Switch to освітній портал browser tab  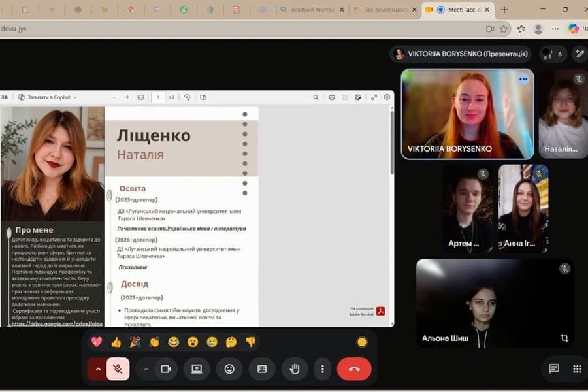pyautogui.click(x=312, y=10)
